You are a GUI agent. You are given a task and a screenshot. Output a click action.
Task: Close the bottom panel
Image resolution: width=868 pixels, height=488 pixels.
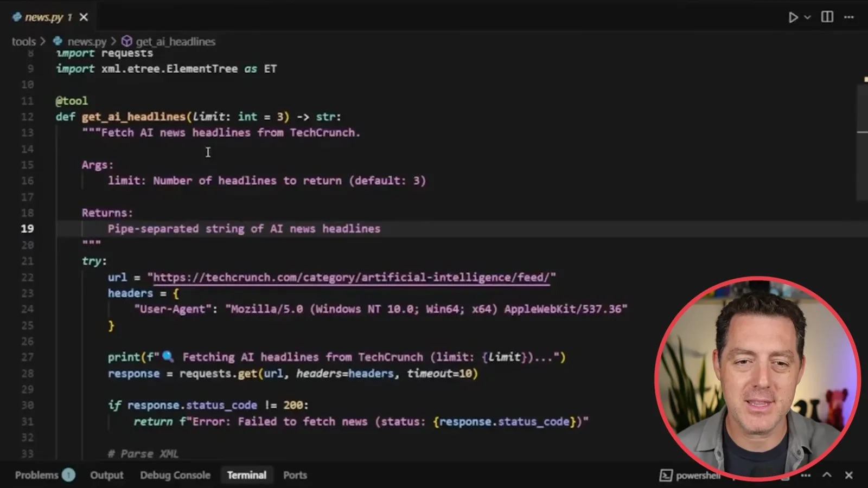[849, 475]
